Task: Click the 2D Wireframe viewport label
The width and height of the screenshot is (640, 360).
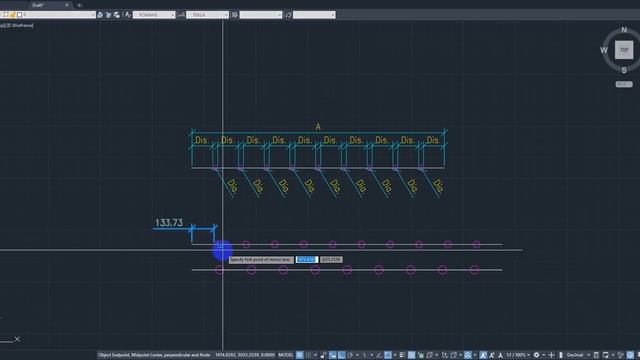Action: [19, 25]
